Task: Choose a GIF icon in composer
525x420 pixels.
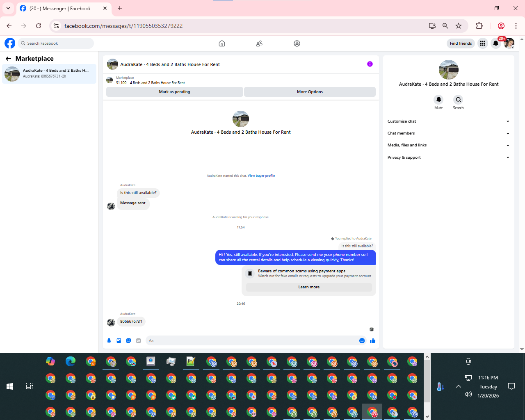Action: (139, 341)
